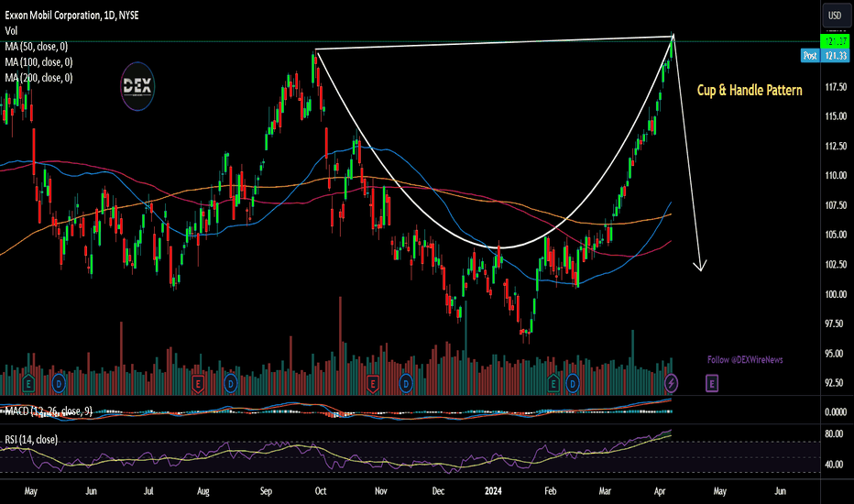
Task: Click the Exxon Mobil Corporation symbol title
Action: [x=71, y=16]
